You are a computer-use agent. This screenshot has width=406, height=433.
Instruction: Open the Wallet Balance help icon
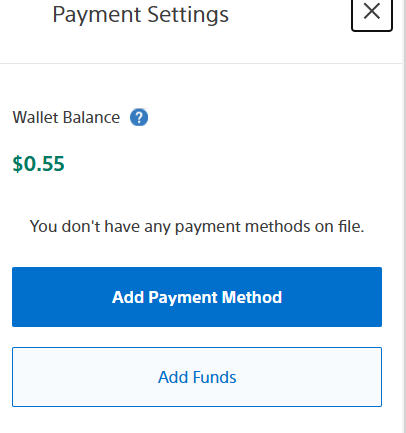click(x=139, y=117)
